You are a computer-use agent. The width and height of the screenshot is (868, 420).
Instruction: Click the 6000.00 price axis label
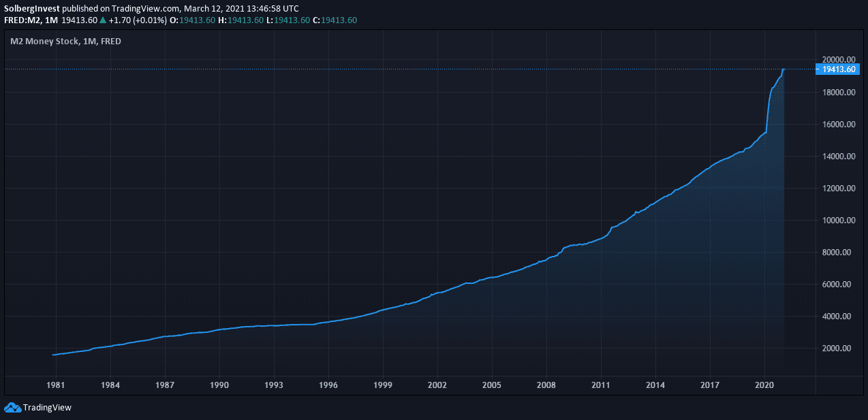click(x=838, y=285)
